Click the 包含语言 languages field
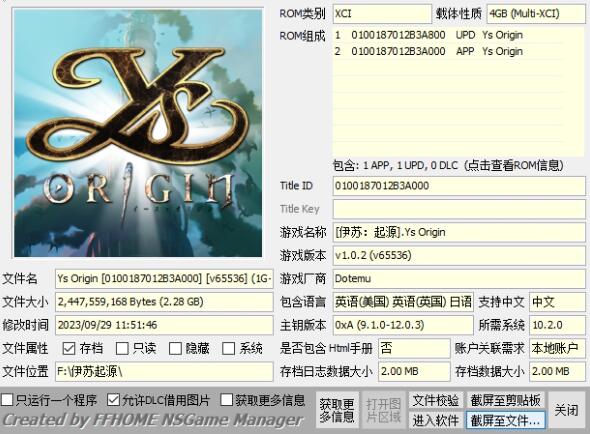The width and height of the screenshot is (590, 434). pyautogui.click(x=403, y=302)
